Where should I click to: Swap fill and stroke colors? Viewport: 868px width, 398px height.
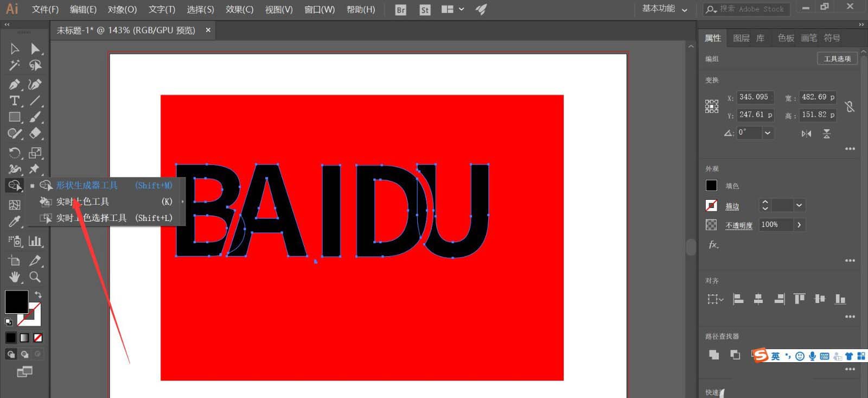(x=38, y=295)
